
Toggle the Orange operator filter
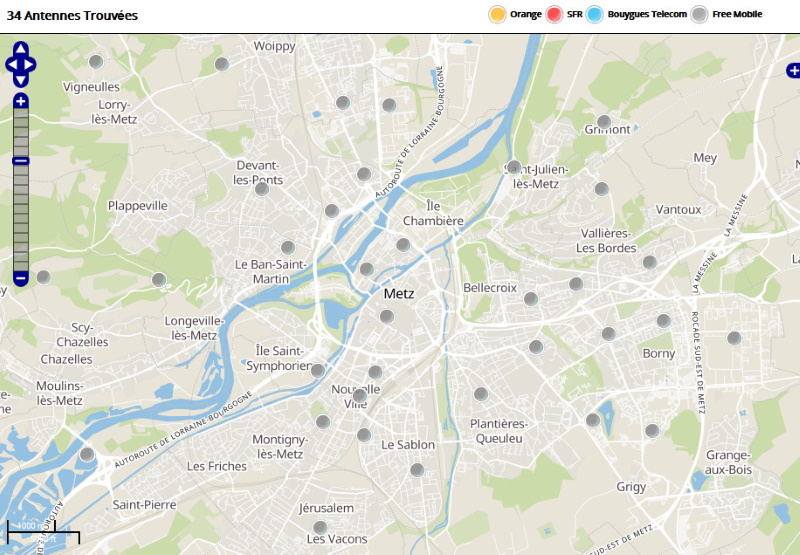(497, 14)
